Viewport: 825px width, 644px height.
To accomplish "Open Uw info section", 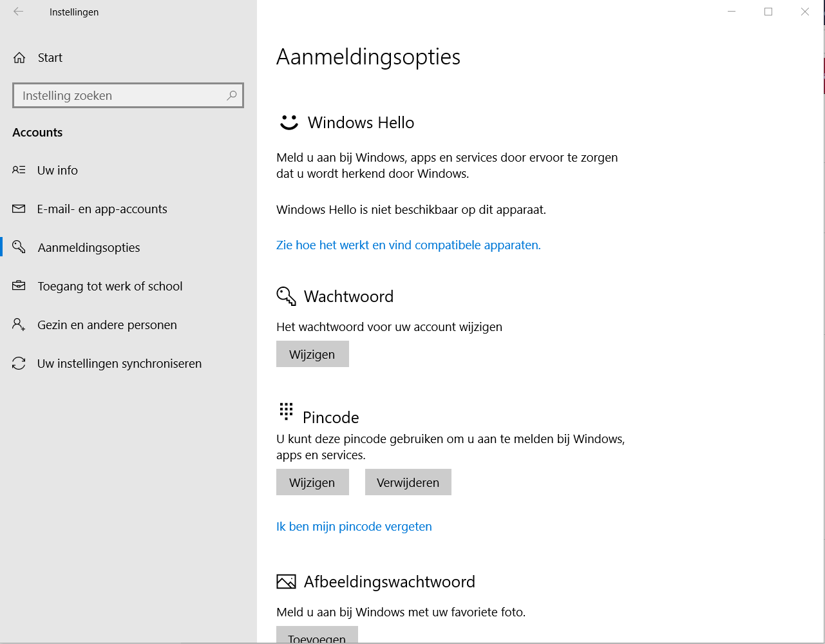I will (128, 170).
